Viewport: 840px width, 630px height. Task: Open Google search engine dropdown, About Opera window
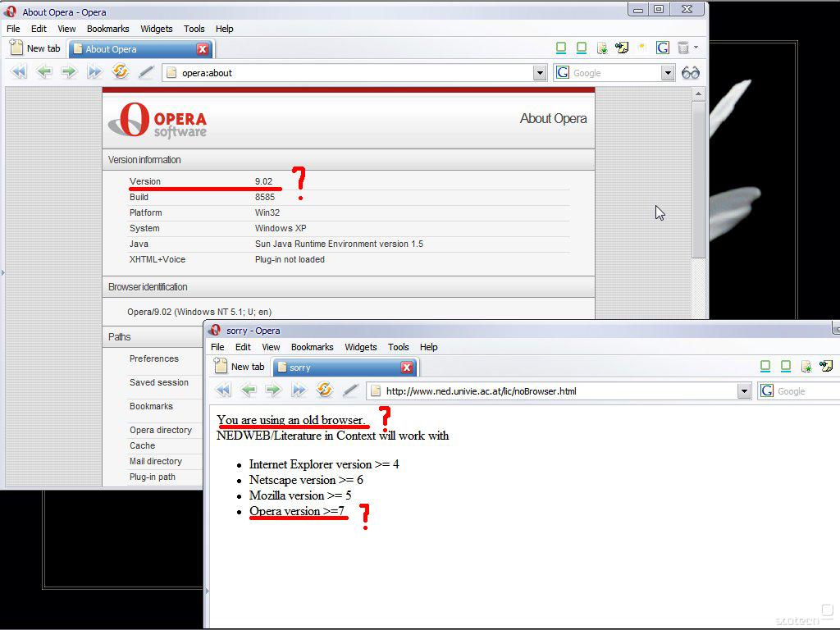coord(668,73)
